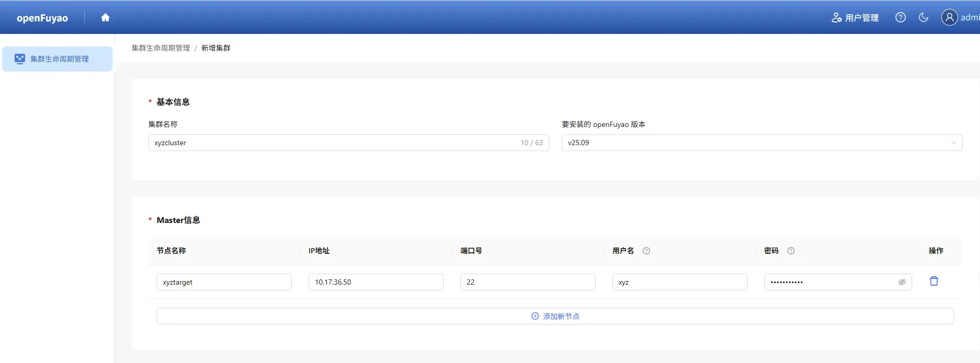Delete the xyztarget master node row
Image resolution: width=980 pixels, height=363 pixels.
(934, 282)
